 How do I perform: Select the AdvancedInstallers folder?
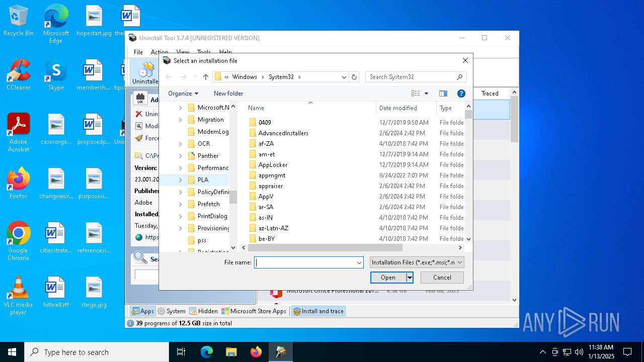283,133
